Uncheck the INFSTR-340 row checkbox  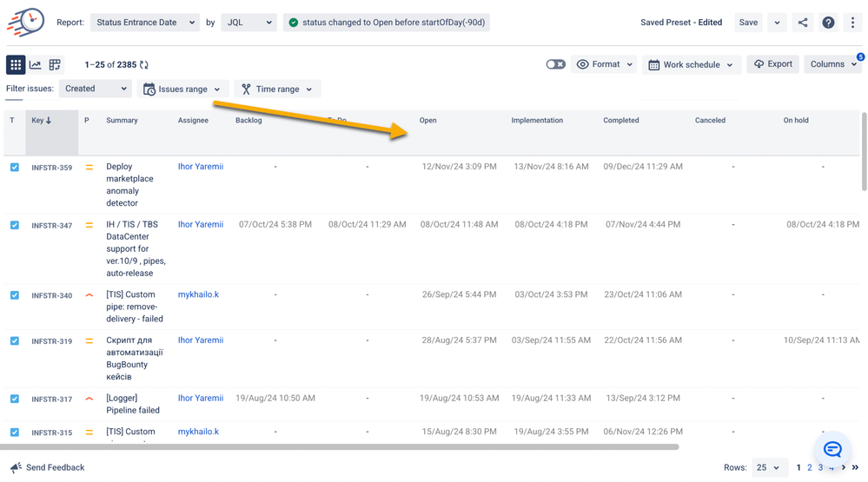(15, 295)
